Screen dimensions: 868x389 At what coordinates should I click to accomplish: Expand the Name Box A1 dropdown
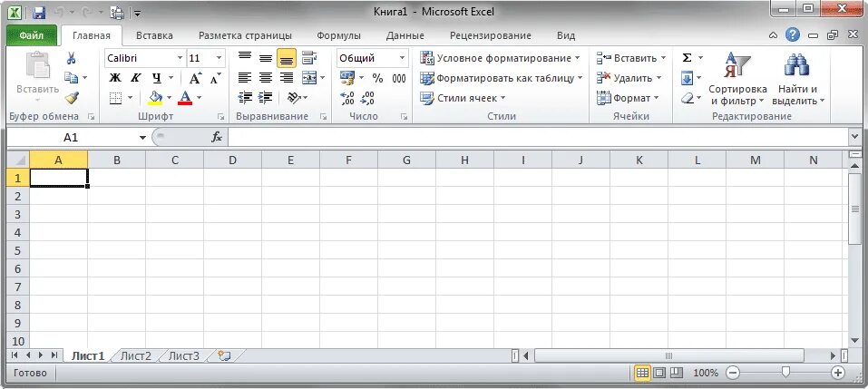click(142, 138)
